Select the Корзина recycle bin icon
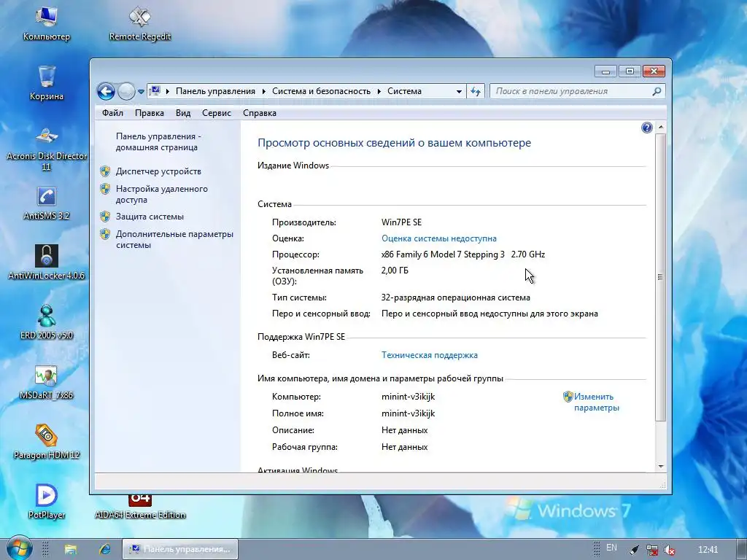Screen dimensions: 747x560 tap(46, 83)
